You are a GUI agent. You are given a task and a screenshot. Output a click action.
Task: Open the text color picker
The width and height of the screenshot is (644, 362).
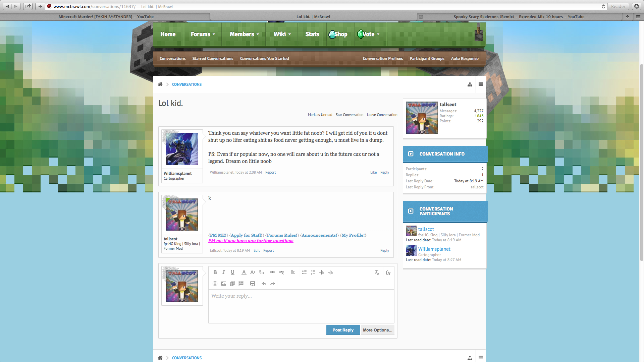pyautogui.click(x=244, y=272)
